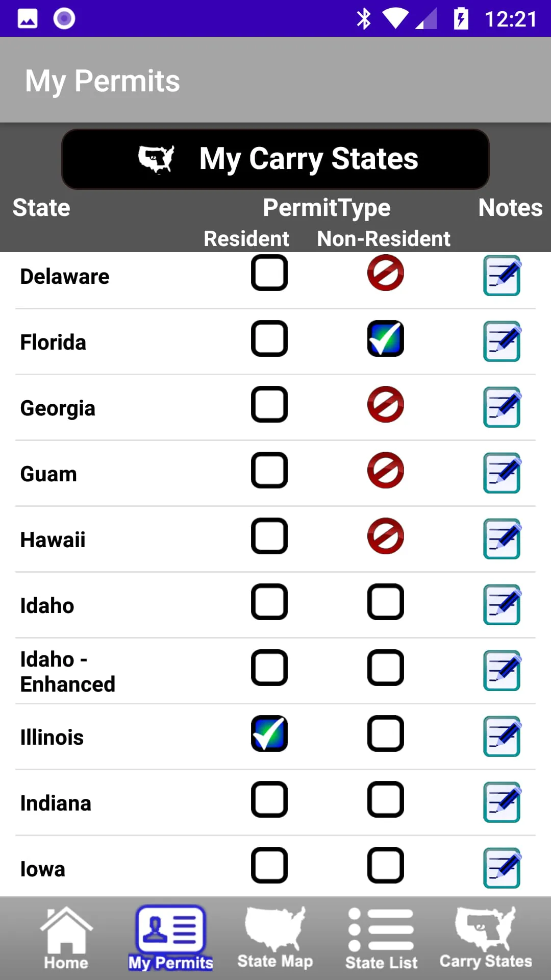The image size is (551, 980).
Task: Select the Home icon in bottom navigation
Action: 65,939
